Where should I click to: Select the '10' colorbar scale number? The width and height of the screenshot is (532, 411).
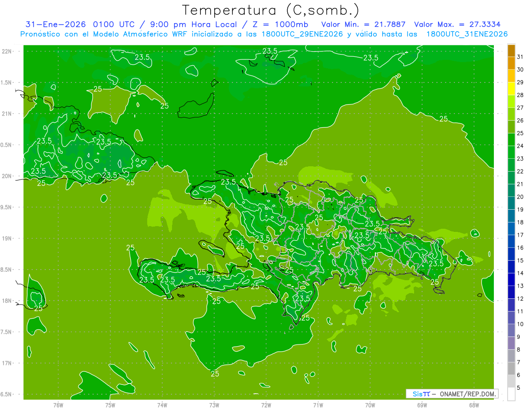click(x=520, y=324)
